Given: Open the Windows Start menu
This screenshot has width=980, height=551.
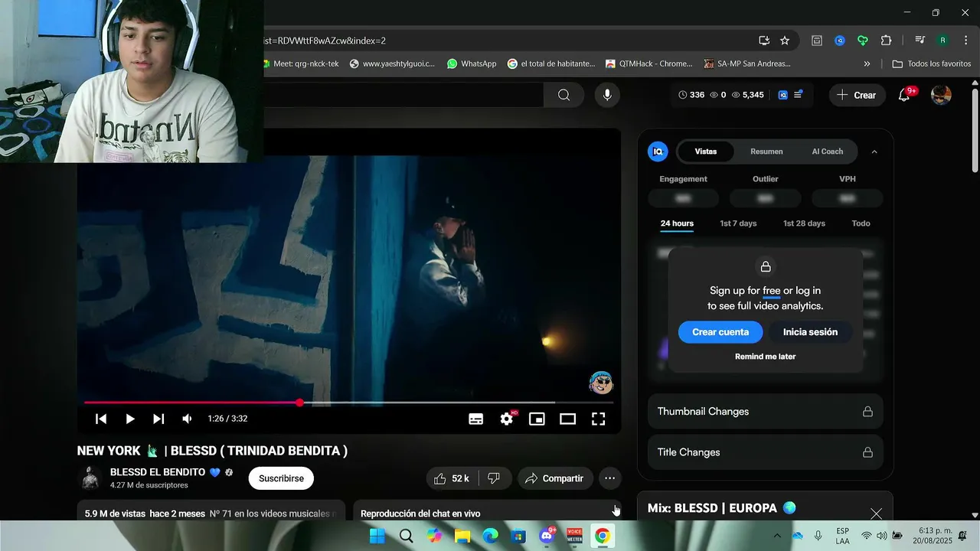Looking at the screenshot, I should coord(377,536).
